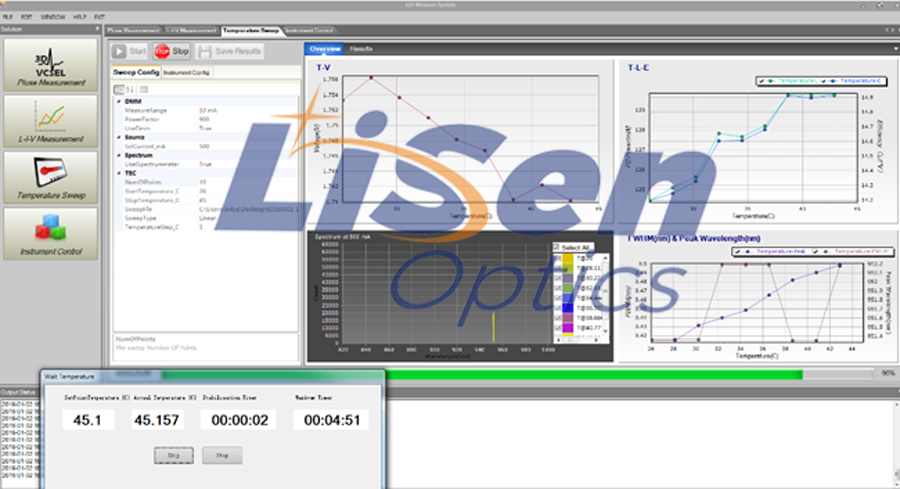This screenshot has width=900, height=489.
Task: Switch to L-I-V Measurement document tab
Action: [x=192, y=30]
